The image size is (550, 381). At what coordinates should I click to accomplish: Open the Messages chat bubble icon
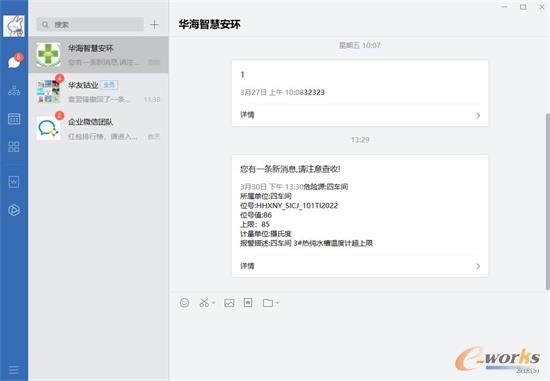(14, 62)
